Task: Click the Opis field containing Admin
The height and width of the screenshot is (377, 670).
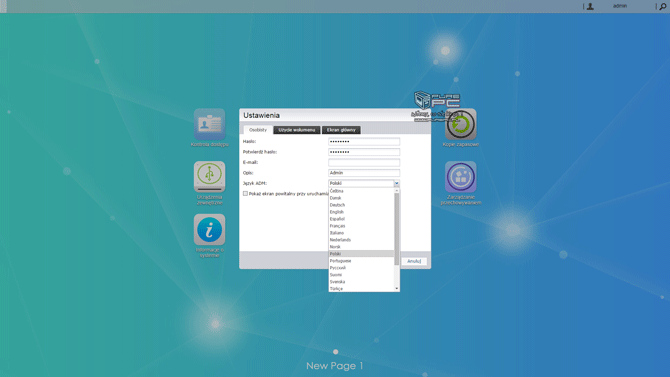Action: (x=364, y=173)
